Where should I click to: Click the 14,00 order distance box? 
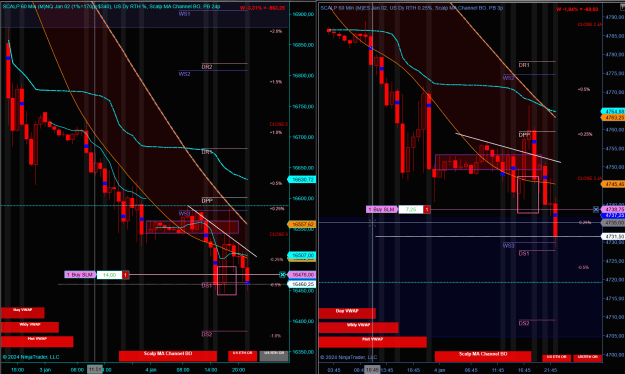(x=109, y=275)
